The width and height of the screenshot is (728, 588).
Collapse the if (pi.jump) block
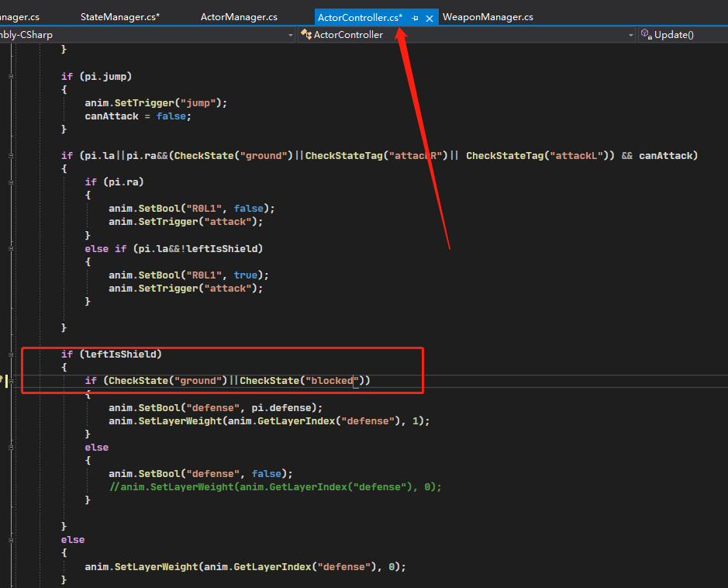coord(11,77)
